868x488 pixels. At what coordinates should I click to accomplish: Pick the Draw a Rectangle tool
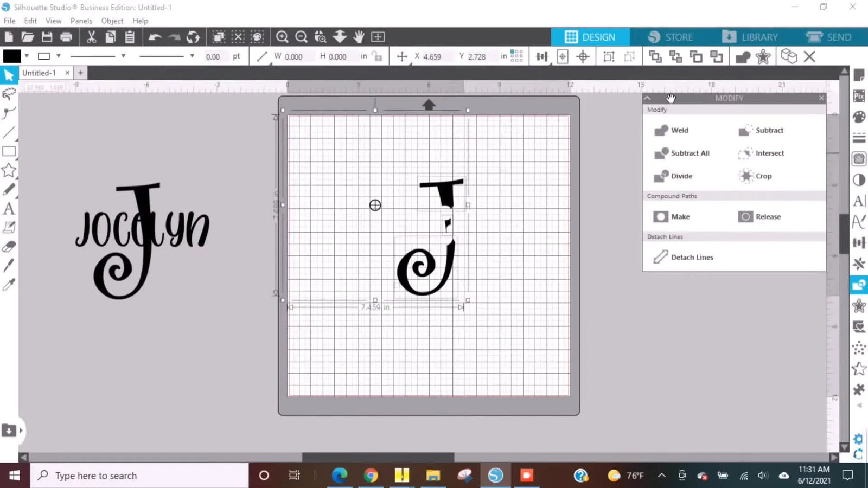(x=9, y=151)
